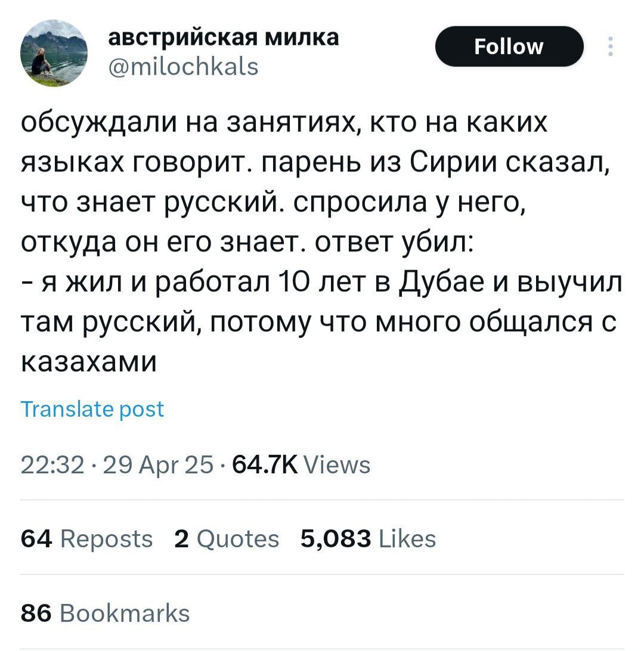This screenshot has height=651, width=644.
Task: Open the 5,083 Likes list
Action: click(368, 538)
